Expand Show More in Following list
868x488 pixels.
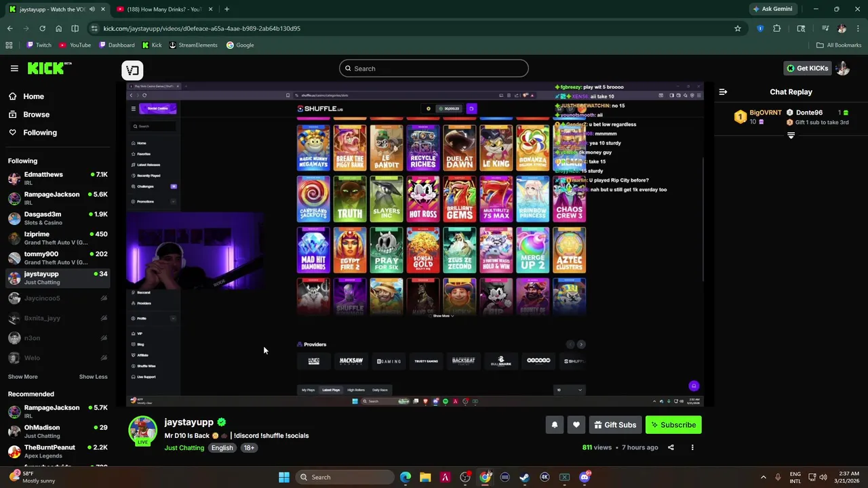click(22, 377)
